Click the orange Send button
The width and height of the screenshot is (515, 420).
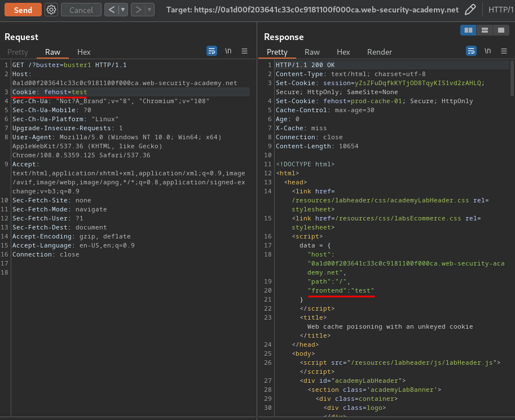coord(23,10)
